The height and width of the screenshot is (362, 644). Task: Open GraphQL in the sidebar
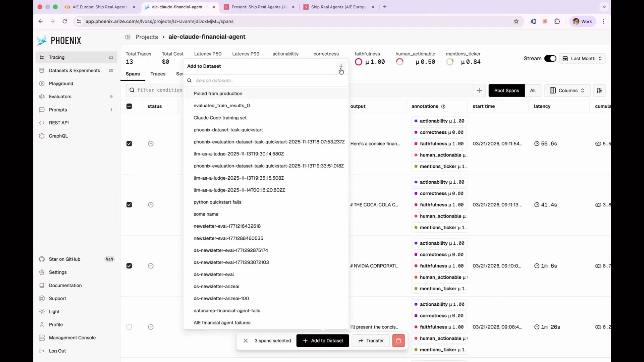pos(76,136)
